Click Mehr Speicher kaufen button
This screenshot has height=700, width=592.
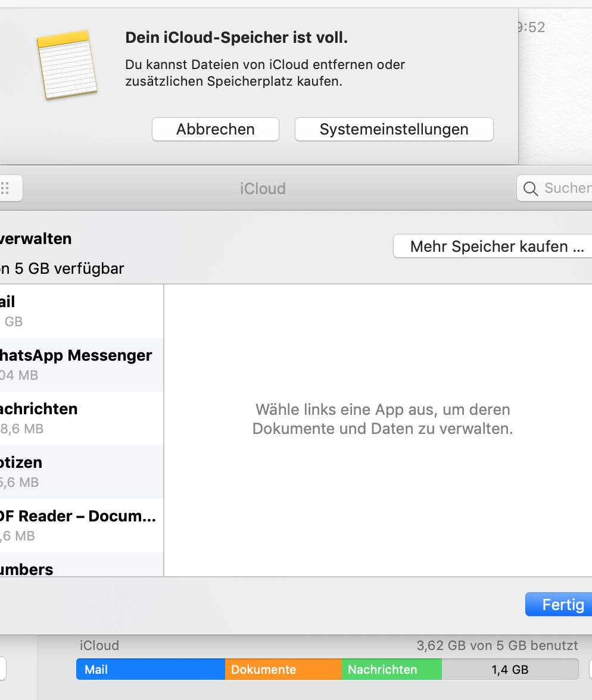tap(493, 246)
